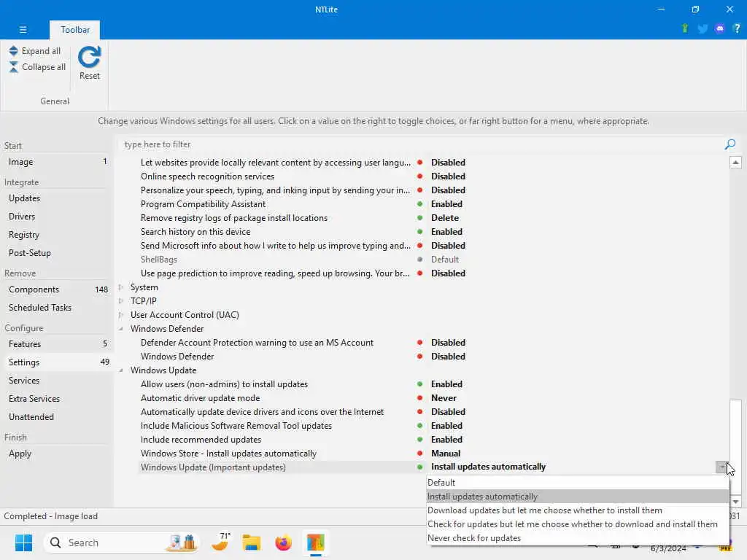Click the Windows taskbar Search box
This screenshot has width=747, height=560.
click(120, 542)
